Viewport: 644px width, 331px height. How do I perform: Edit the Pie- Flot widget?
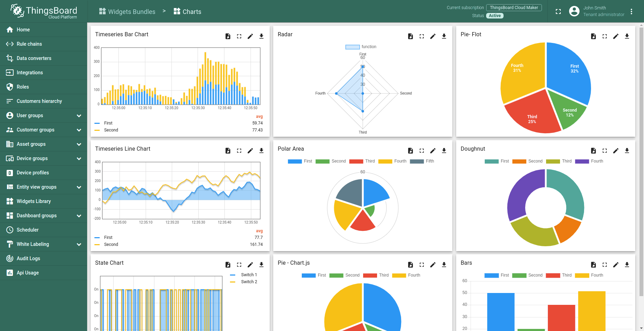tap(616, 36)
